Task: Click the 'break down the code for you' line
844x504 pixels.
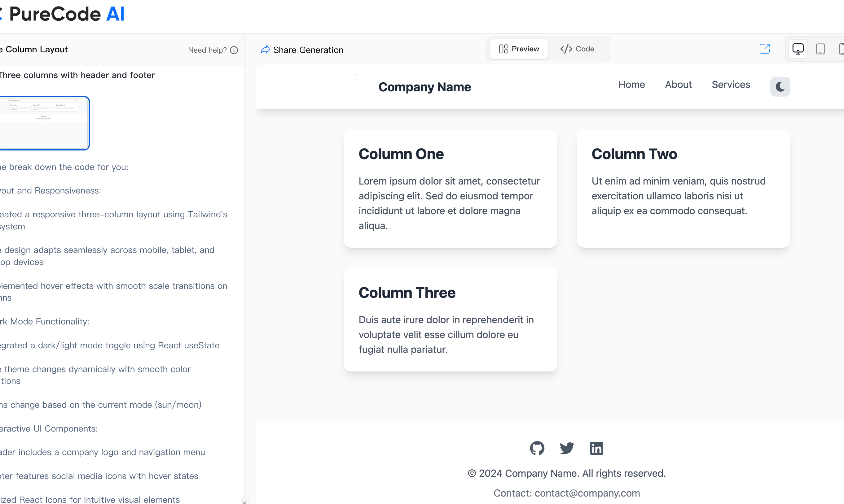Action: click(64, 167)
